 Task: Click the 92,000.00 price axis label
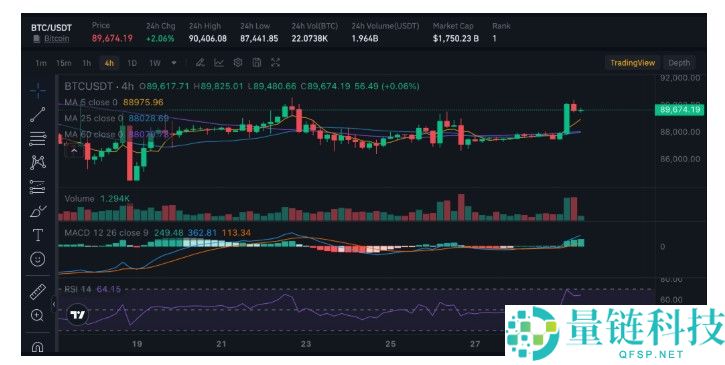(680, 78)
